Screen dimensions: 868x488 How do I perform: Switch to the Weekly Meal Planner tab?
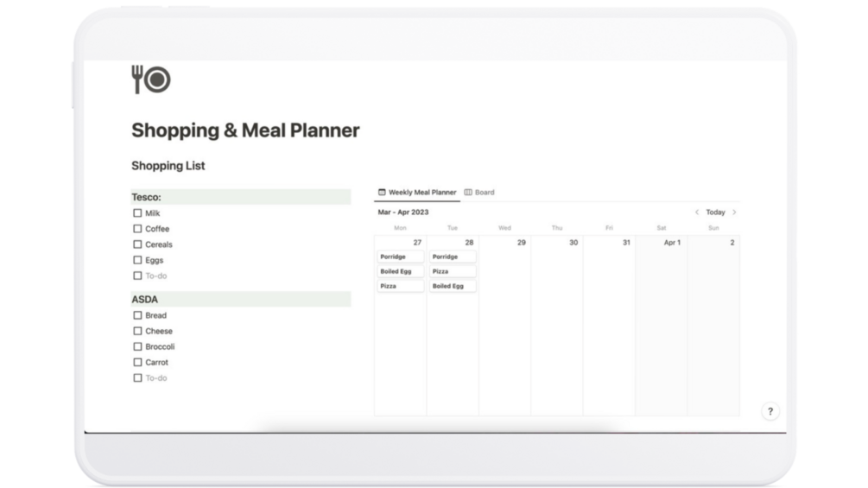(x=421, y=193)
